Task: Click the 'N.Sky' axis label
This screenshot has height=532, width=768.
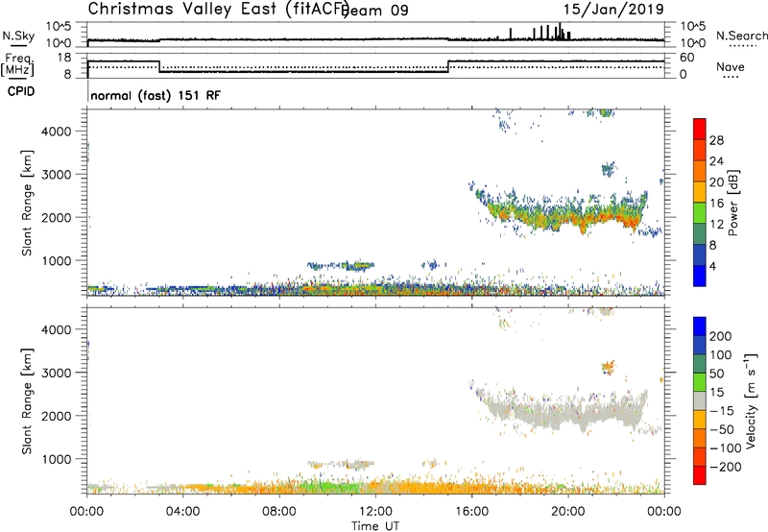Action: (x=18, y=36)
